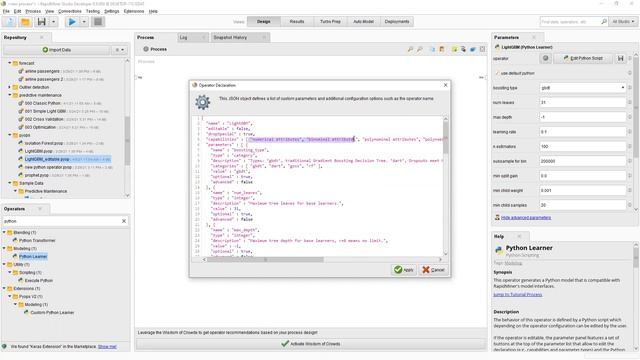
Task: Click Hide advanced parameters link
Action: (526, 218)
